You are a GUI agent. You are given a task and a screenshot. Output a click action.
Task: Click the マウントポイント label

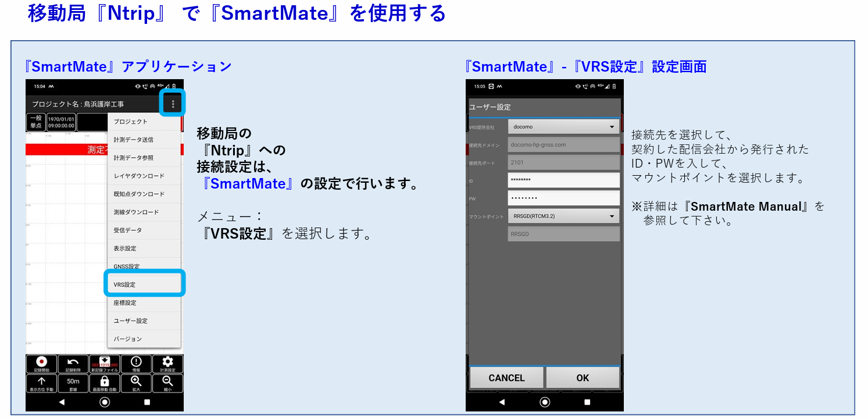pos(486,216)
